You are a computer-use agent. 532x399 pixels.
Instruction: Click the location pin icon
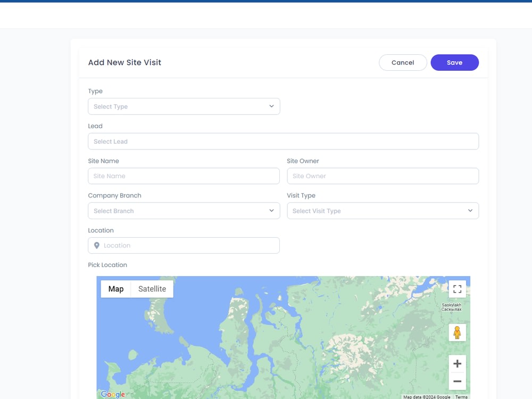(97, 245)
